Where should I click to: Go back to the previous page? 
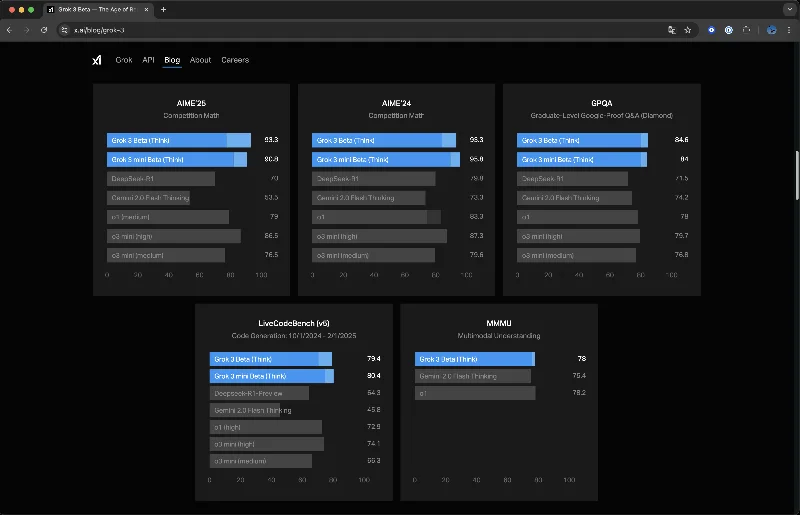click(x=10, y=30)
